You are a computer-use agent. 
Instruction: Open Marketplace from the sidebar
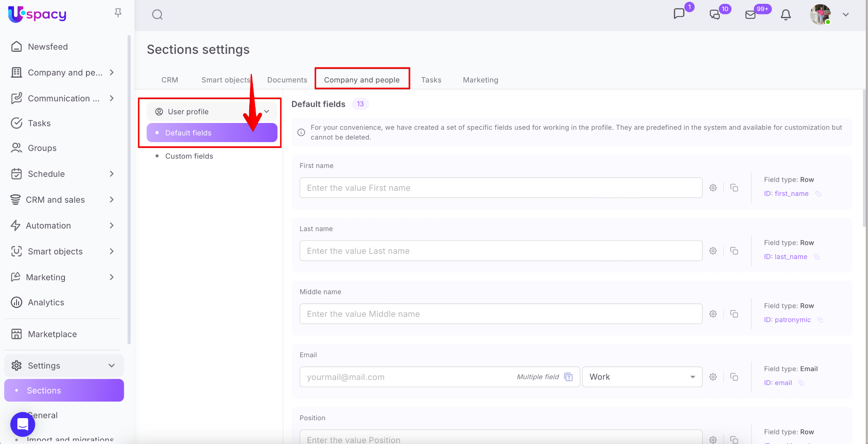point(52,334)
